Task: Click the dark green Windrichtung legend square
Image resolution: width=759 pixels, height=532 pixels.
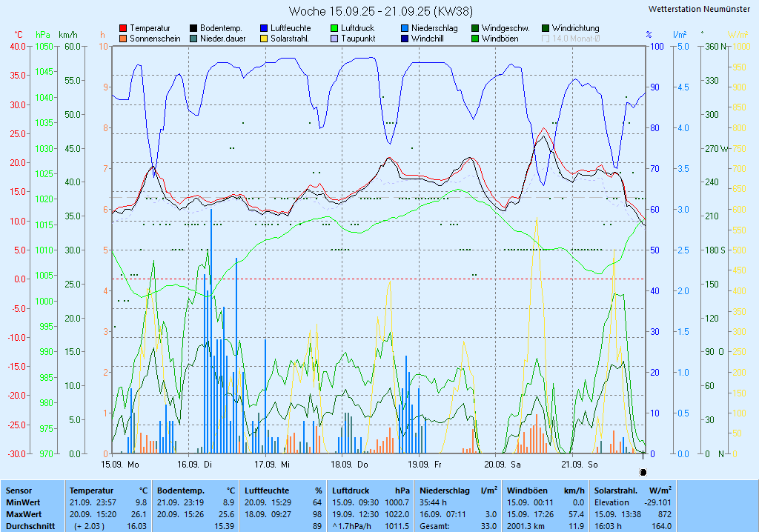Action: coord(546,28)
